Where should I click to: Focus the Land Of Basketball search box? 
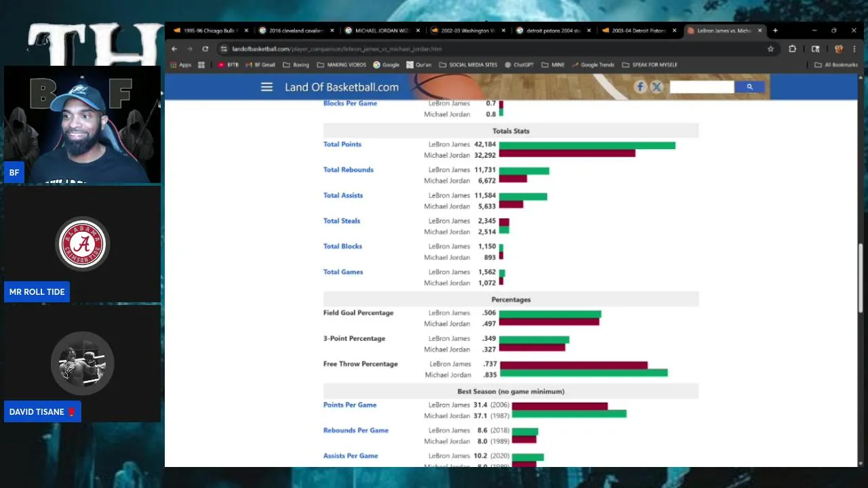pyautogui.click(x=701, y=87)
